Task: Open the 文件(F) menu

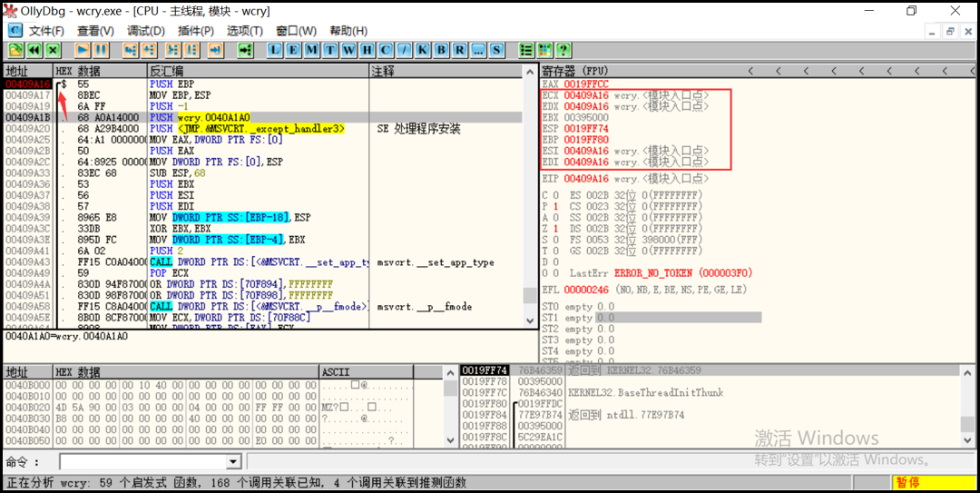Action: tap(47, 31)
